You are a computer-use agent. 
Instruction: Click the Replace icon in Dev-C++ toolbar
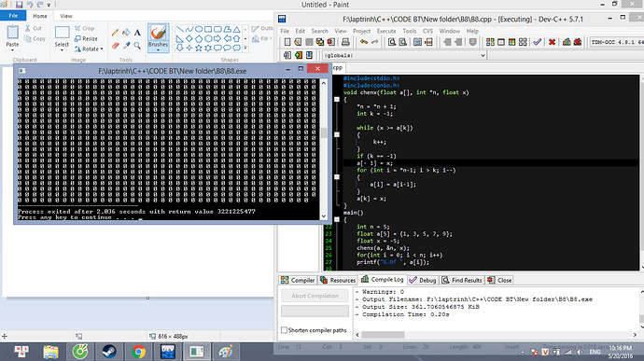tap(403, 42)
